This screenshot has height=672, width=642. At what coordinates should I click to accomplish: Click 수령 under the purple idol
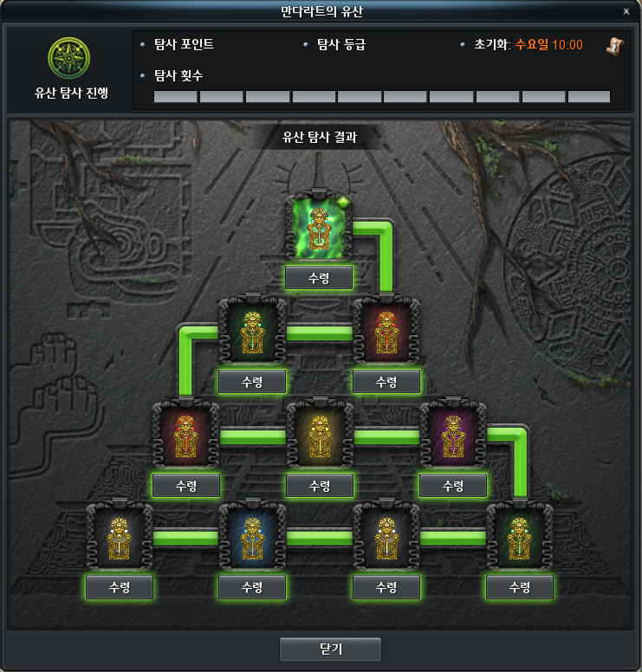pos(453,486)
